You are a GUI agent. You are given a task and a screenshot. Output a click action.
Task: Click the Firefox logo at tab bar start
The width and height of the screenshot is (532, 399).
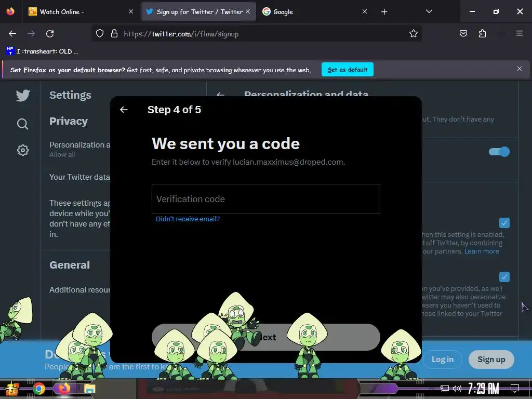(x=10, y=11)
